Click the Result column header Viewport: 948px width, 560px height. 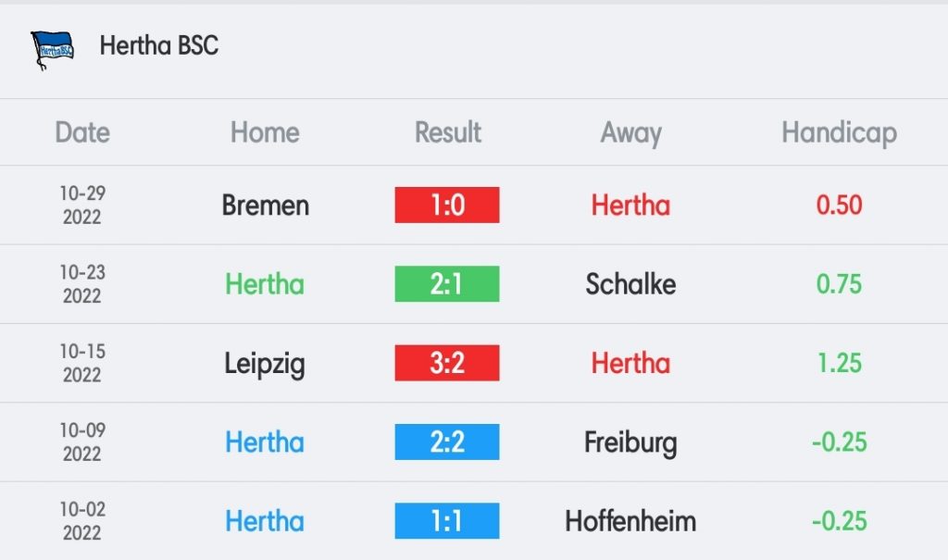click(448, 132)
